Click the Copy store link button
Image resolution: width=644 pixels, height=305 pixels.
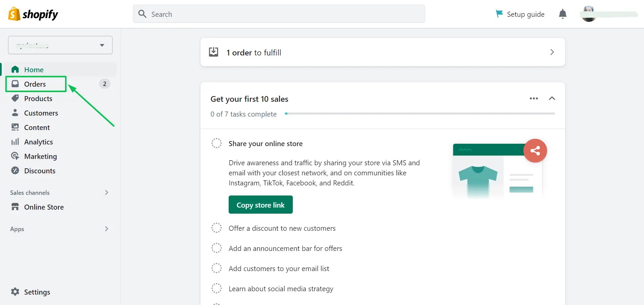tap(261, 205)
